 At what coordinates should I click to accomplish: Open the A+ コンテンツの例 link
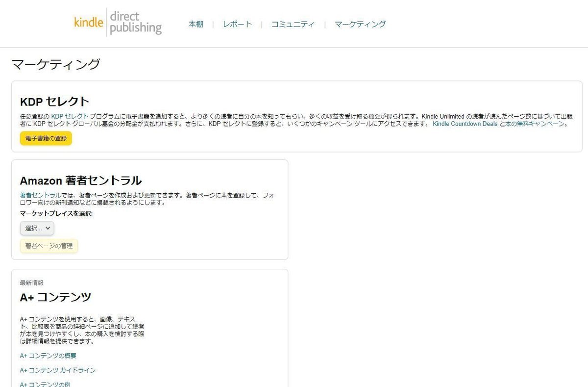pyautogui.click(x=45, y=384)
